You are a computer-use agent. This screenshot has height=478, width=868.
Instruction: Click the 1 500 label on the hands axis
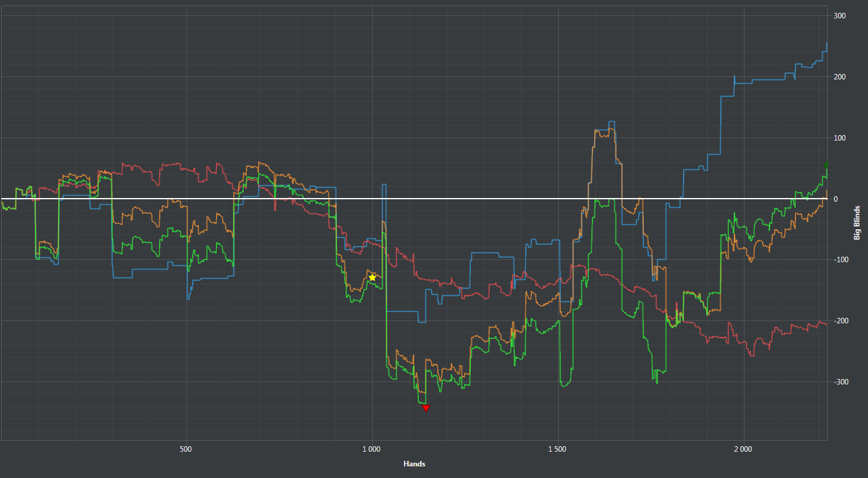pos(557,449)
